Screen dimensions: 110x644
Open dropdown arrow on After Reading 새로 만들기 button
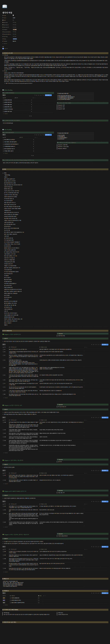[51, 135]
